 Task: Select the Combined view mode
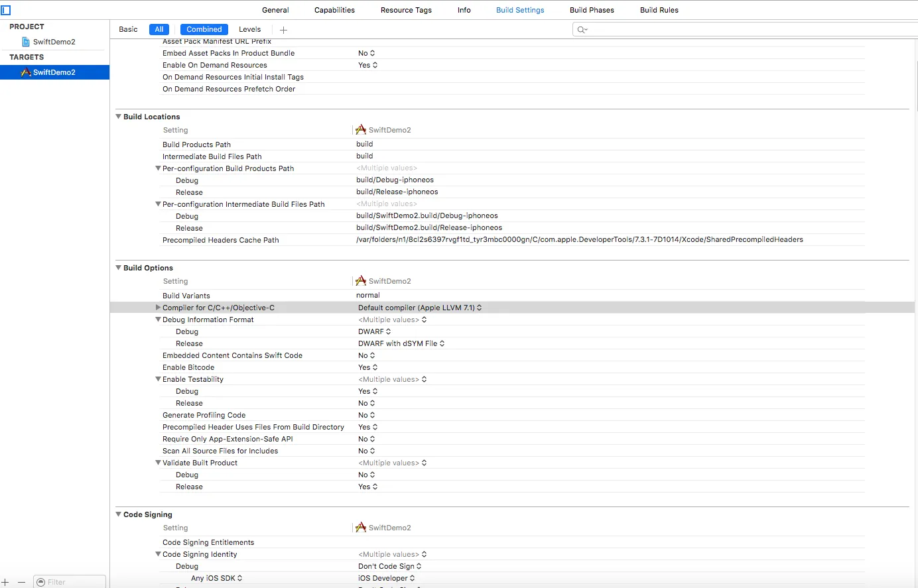pyautogui.click(x=204, y=29)
